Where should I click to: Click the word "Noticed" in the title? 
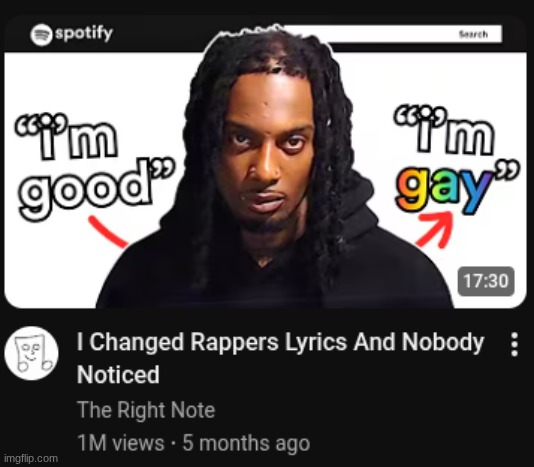[118, 374]
